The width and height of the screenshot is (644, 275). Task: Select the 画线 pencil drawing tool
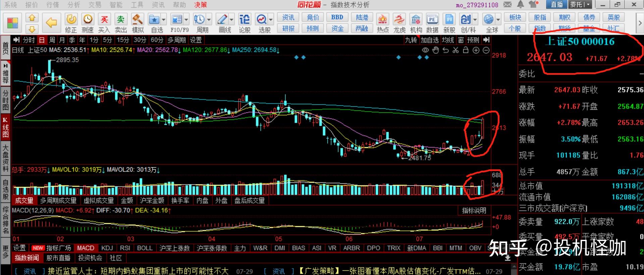coord(222,19)
